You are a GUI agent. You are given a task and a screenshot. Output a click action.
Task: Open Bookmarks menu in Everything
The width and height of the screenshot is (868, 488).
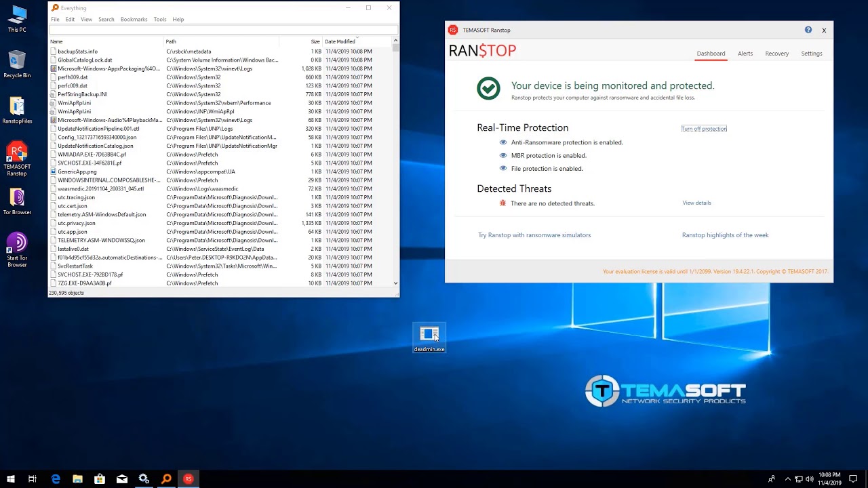134,19
